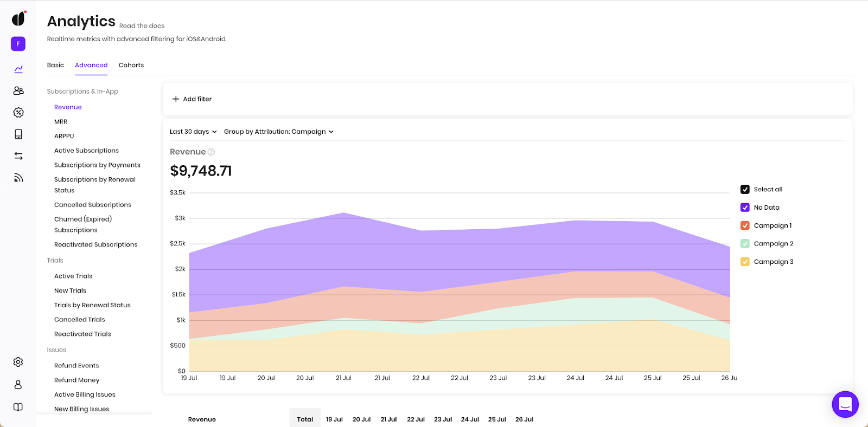Uncheck the Campaign 1 checkbox

click(745, 226)
